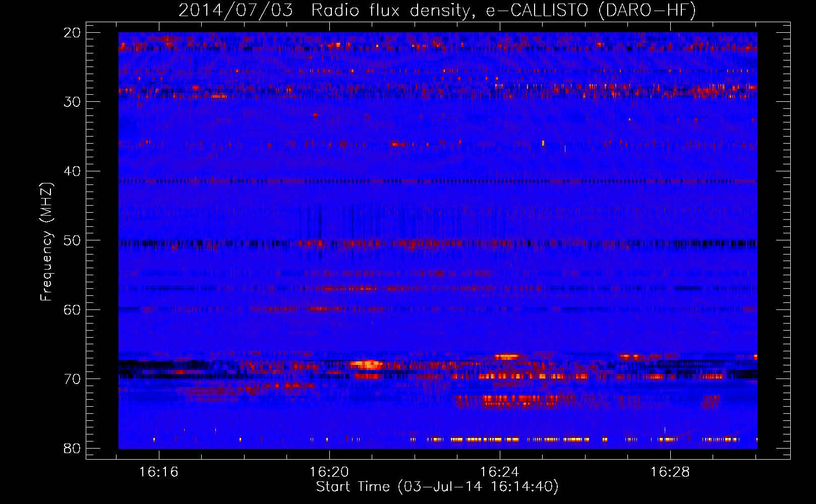Viewport: 816px width, 504px height.
Task: Select the 20 frequency tick label
Action: pyautogui.click(x=72, y=33)
